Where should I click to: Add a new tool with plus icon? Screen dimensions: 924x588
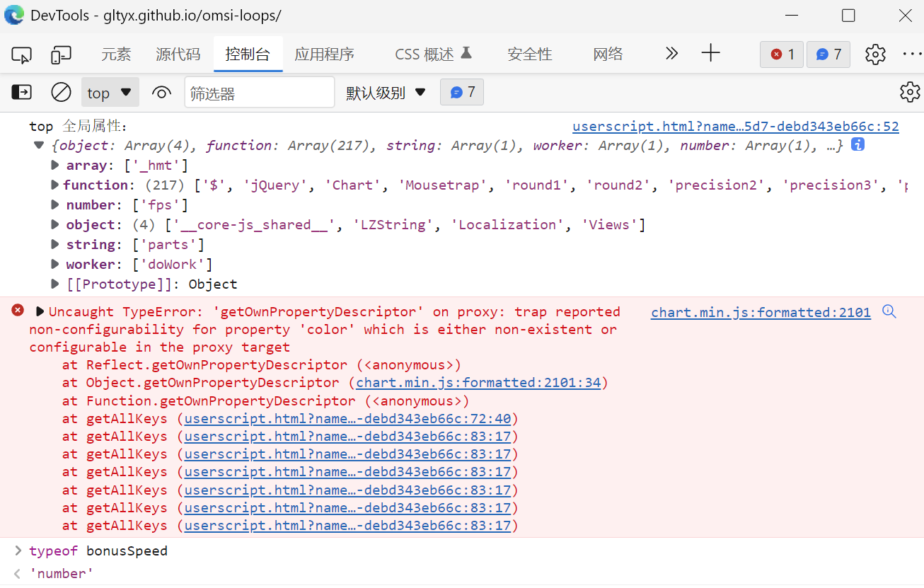[710, 53]
